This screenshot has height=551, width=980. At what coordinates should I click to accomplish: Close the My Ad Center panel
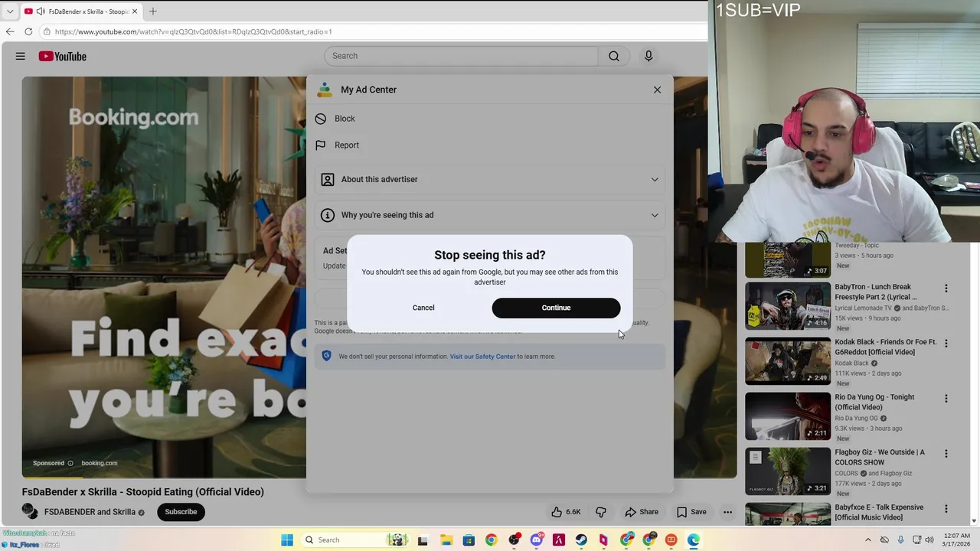click(x=657, y=90)
